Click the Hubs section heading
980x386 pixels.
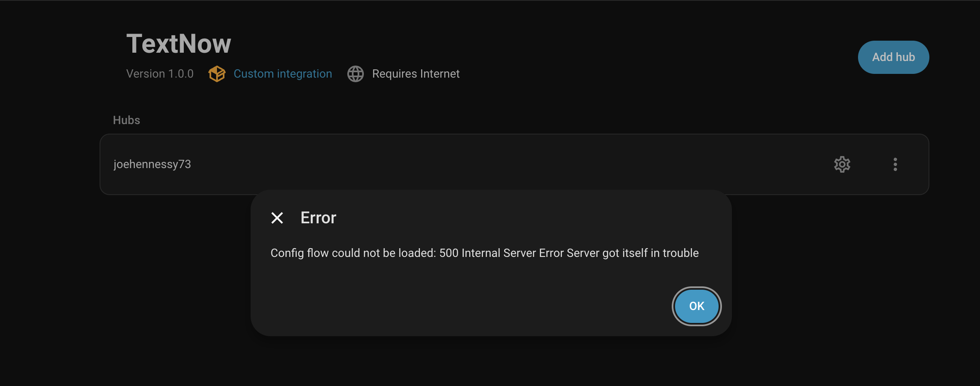(127, 120)
